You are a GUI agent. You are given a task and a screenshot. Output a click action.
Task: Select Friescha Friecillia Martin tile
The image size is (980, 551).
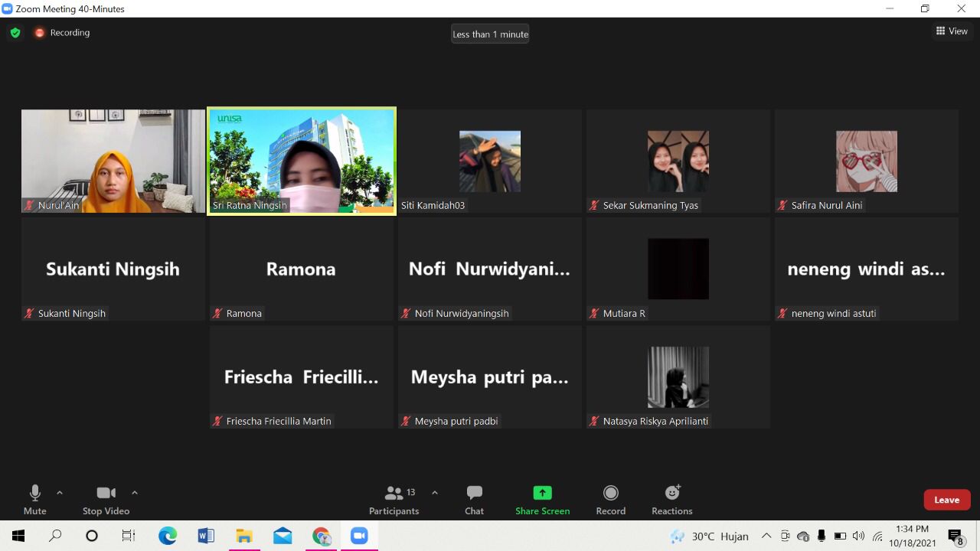point(302,377)
